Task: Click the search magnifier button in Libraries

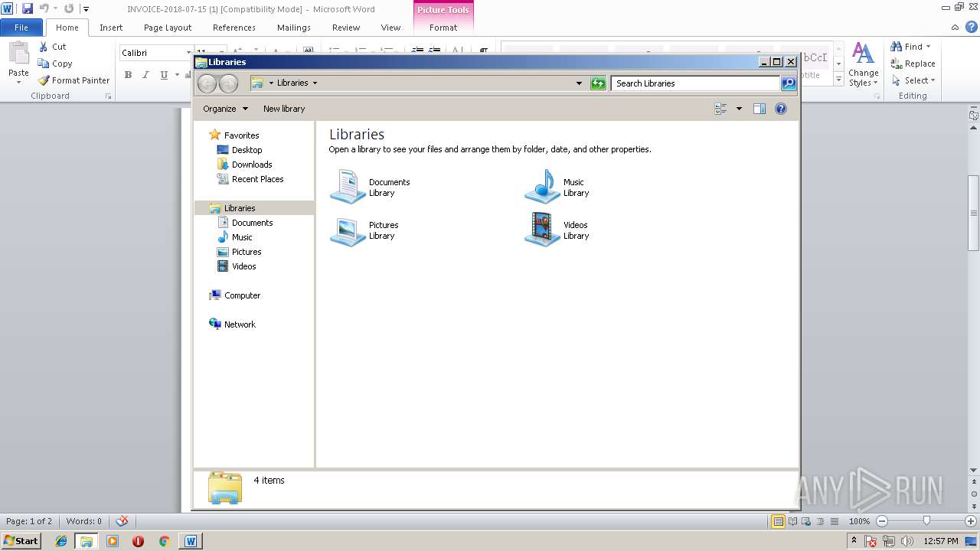Action: pyautogui.click(x=789, y=83)
